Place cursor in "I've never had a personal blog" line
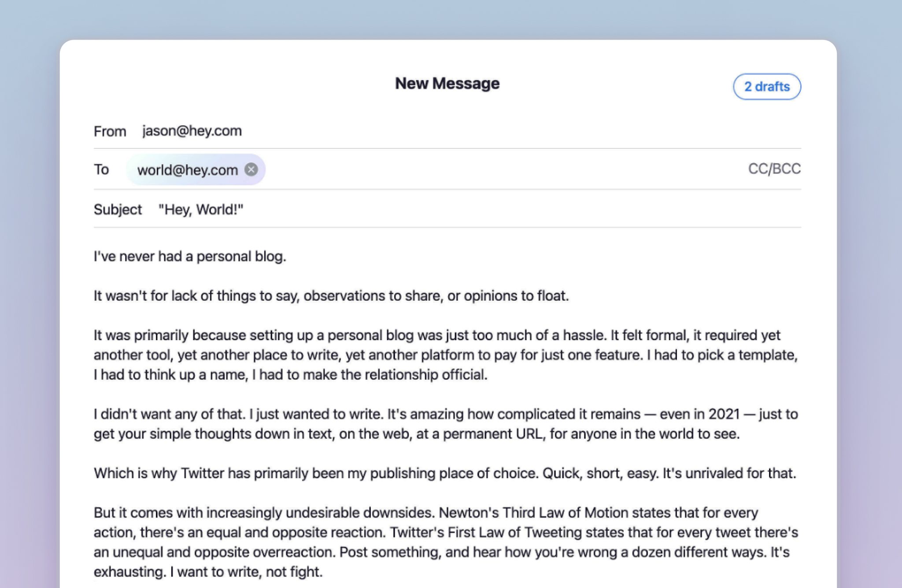The width and height of the screenshot is (902, 588). click(190, 257)
